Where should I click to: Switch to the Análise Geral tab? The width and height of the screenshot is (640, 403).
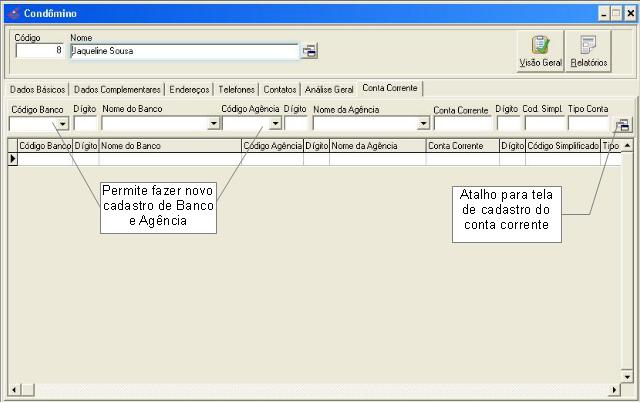pyautogui.click(x=330, y=89)
